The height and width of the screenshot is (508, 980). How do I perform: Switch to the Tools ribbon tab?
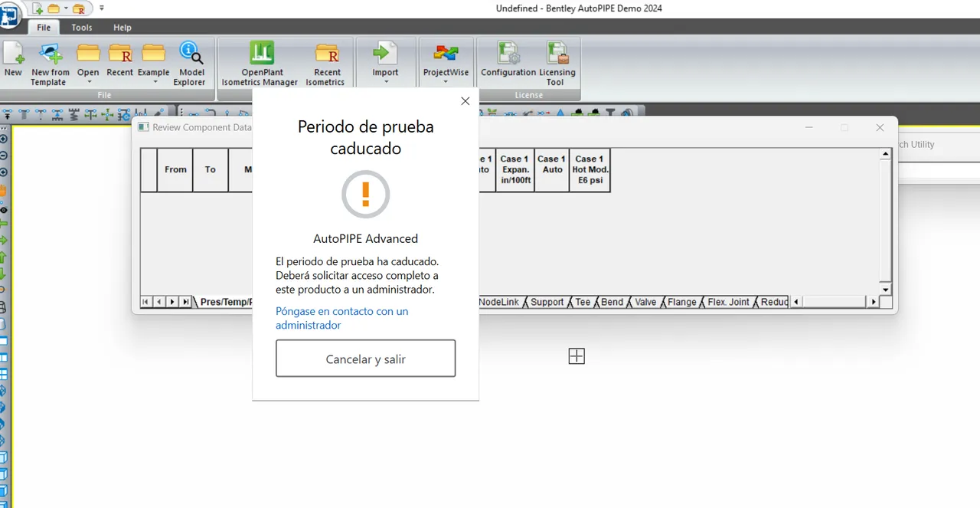pos(82,28)
